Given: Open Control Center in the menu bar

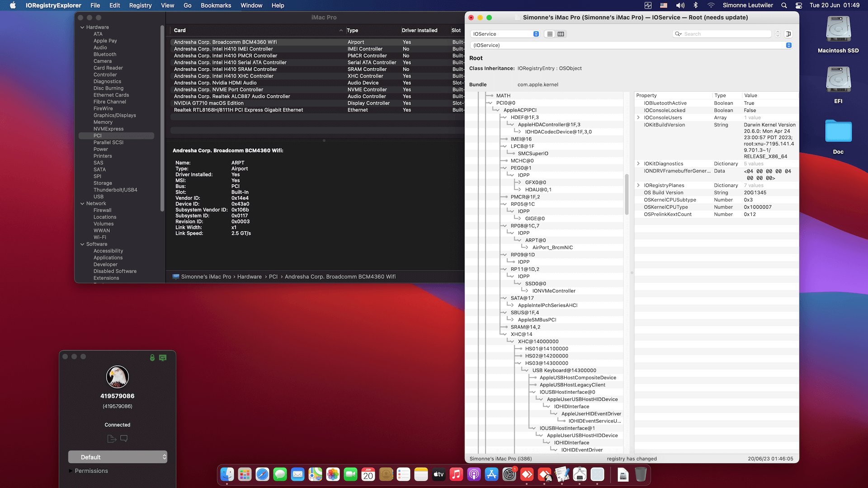Looking at the screenshot, I should point(799,5).
